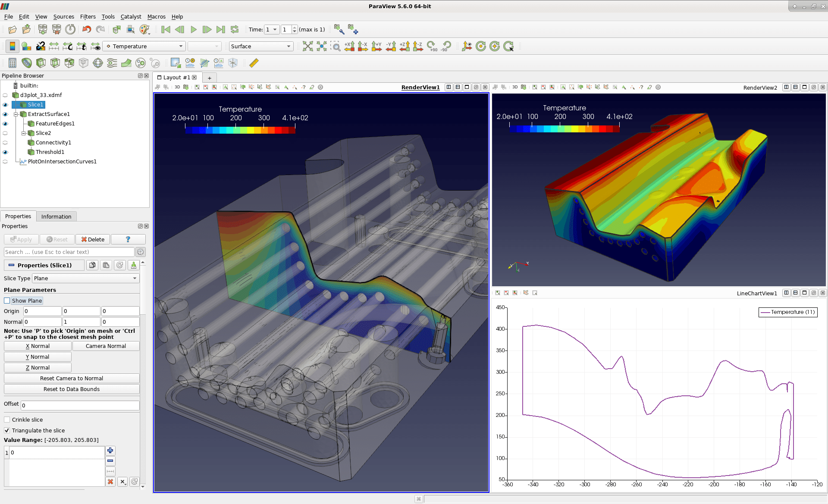Click the ruler icon in filters toolbar
The image size is (828, 504).
(x=254, y=63)
